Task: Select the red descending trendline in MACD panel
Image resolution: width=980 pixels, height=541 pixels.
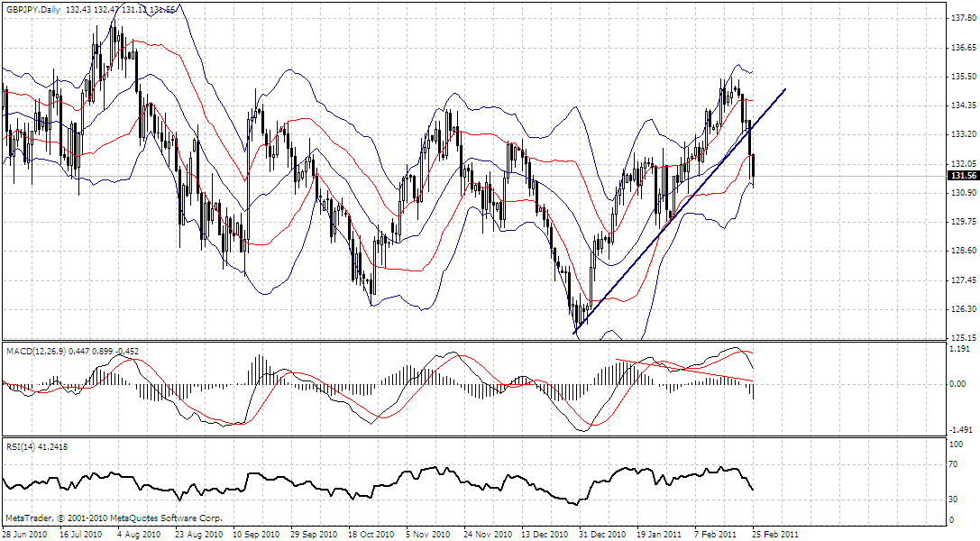Action: pyautogui.click(x=684, y=370)
